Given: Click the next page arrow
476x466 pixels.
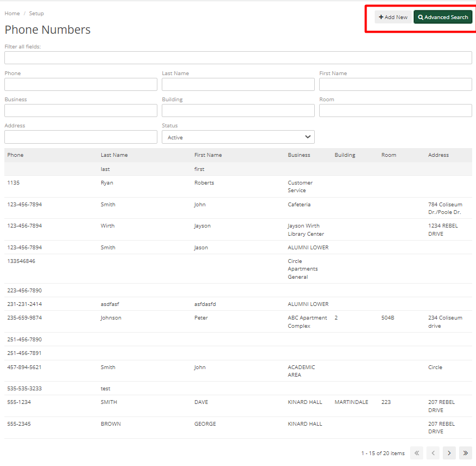Looking at the screenshot, I should coord(449,453).
